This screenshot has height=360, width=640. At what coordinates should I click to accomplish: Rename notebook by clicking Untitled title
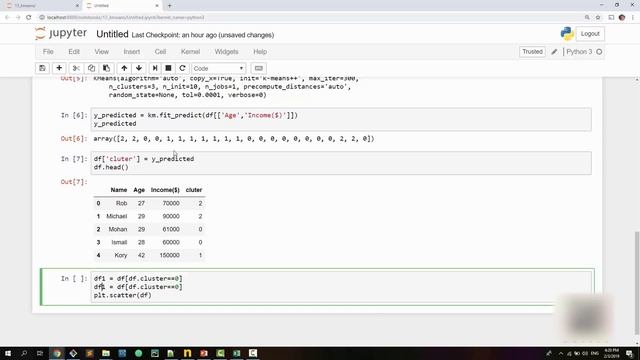click(112, 34)
